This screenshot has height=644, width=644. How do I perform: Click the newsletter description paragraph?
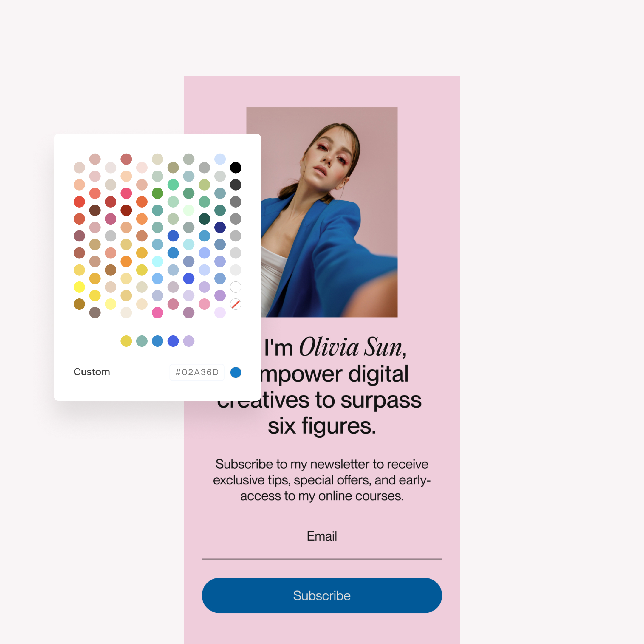(x=322, y=480)
